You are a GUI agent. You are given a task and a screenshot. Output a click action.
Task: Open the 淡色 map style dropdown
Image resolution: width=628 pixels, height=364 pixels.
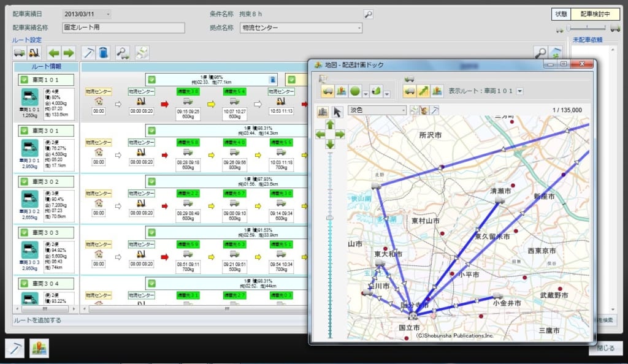402,110
